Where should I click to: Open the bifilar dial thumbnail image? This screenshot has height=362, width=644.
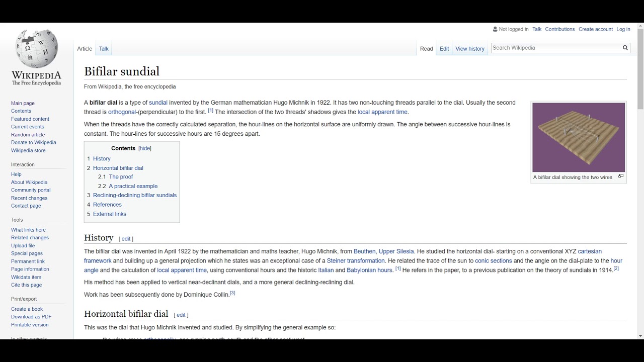tap(579, 137)
